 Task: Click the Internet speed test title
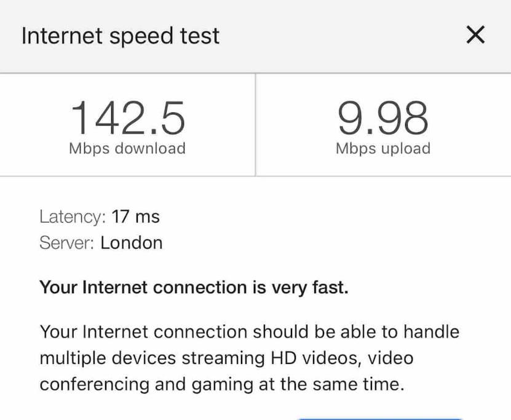point(121,36)
